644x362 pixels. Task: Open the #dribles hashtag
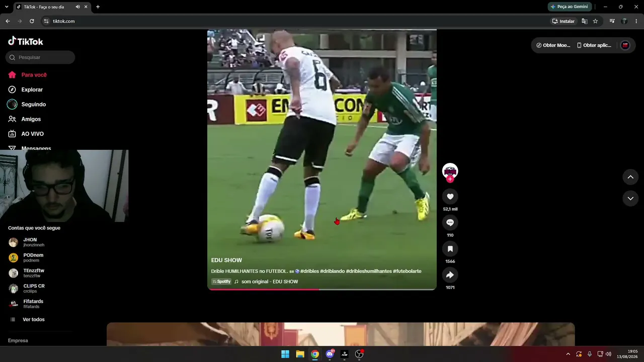(309, 271)
